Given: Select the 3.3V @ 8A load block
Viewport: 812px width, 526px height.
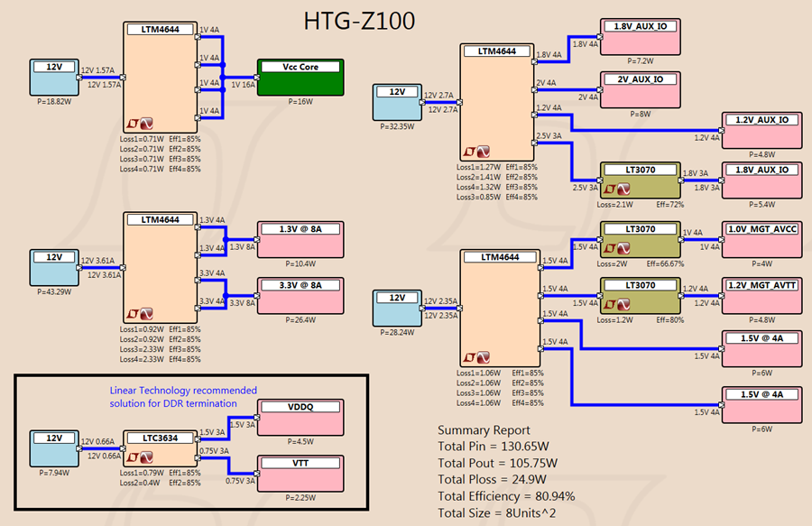Looking at the screenshot, I should (300, 296).
